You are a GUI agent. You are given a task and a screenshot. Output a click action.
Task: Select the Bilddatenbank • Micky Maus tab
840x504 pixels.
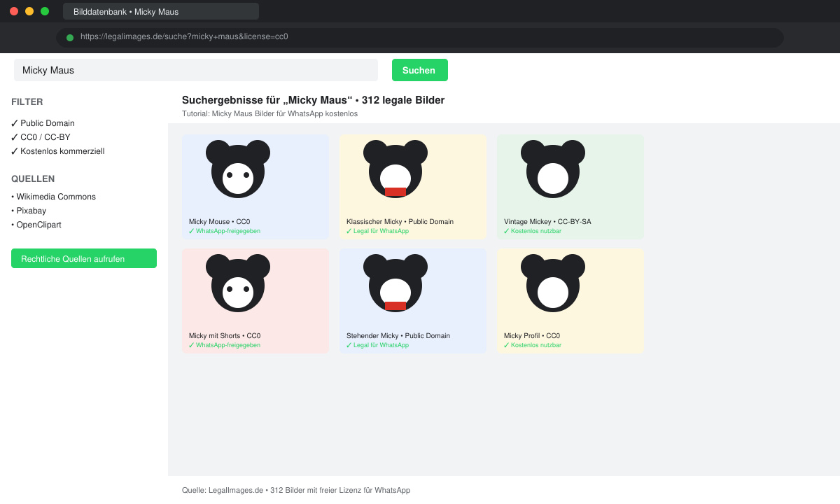(161, 11)
